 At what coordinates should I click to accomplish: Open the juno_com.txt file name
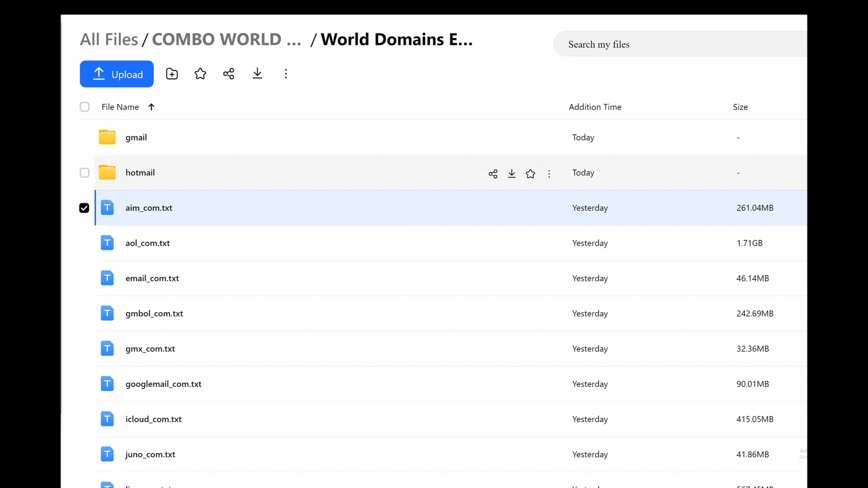tap(150, 454)
